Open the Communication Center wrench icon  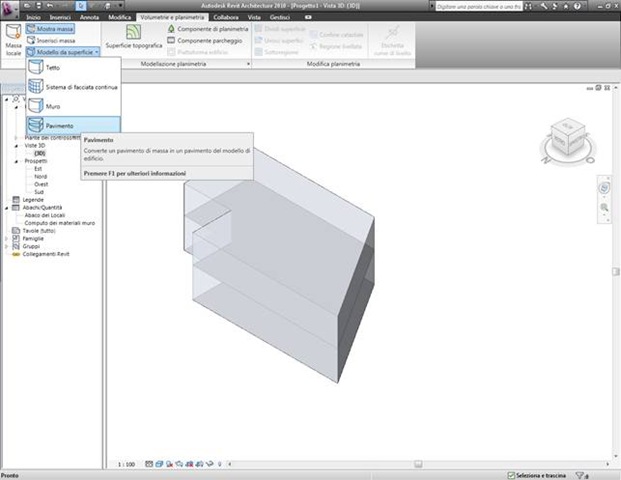point(544,6)
